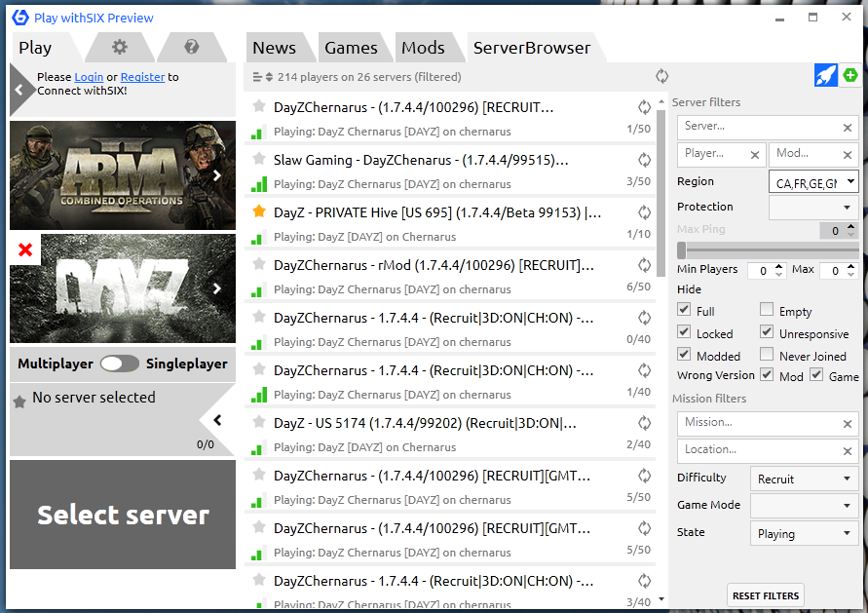Screen dimensions: 868x613
Task: Enable the Hide Empty checkbox
Action: (767, 310)
